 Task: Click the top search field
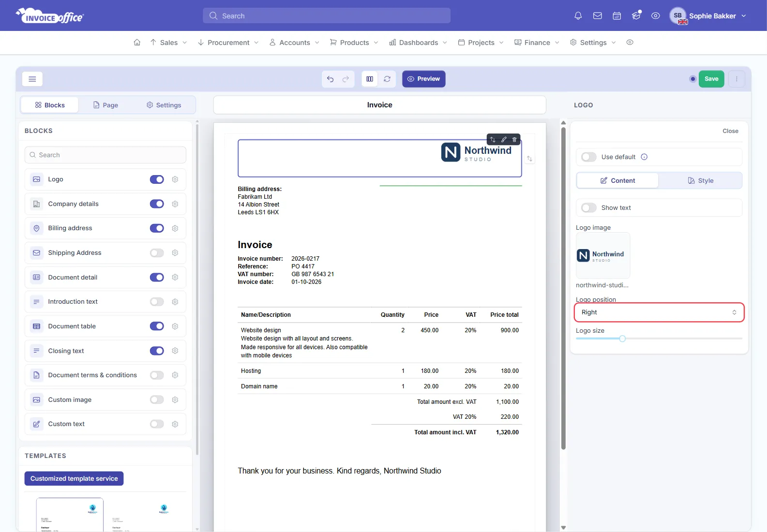tap(327, 16)
